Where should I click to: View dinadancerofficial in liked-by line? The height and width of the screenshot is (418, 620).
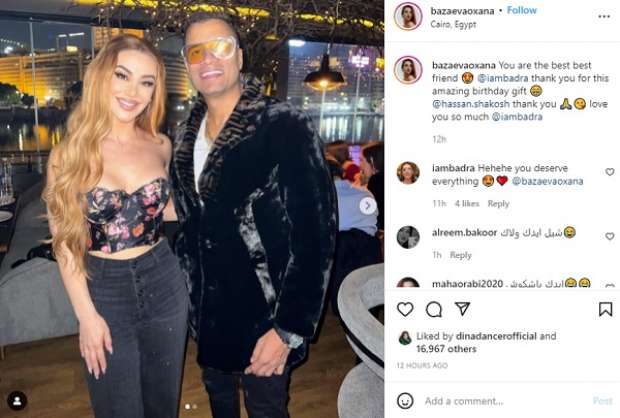coord(496,336)
